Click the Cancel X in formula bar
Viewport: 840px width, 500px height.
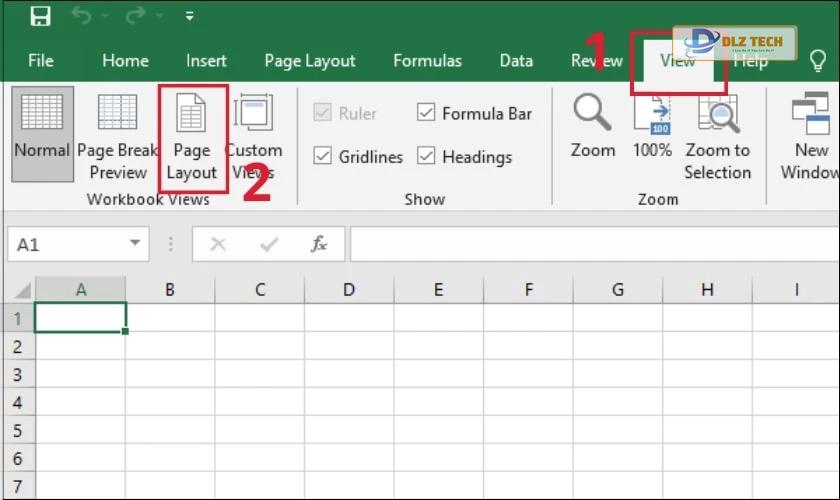pos(218,244)
